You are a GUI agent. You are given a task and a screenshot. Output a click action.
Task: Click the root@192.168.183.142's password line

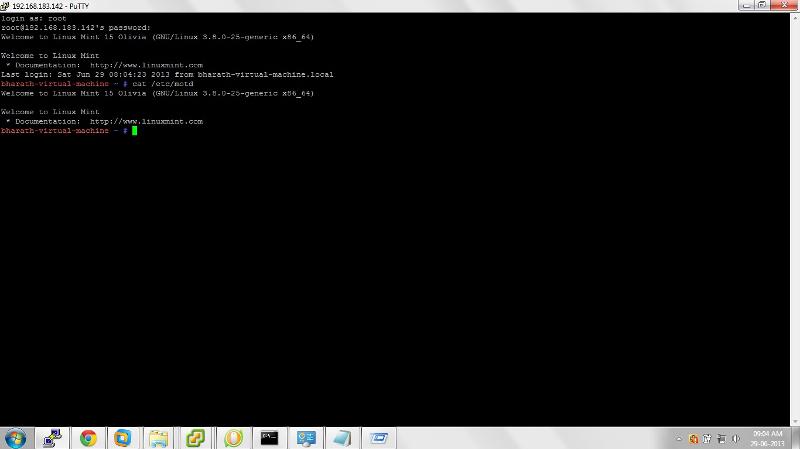click(76, 28)
